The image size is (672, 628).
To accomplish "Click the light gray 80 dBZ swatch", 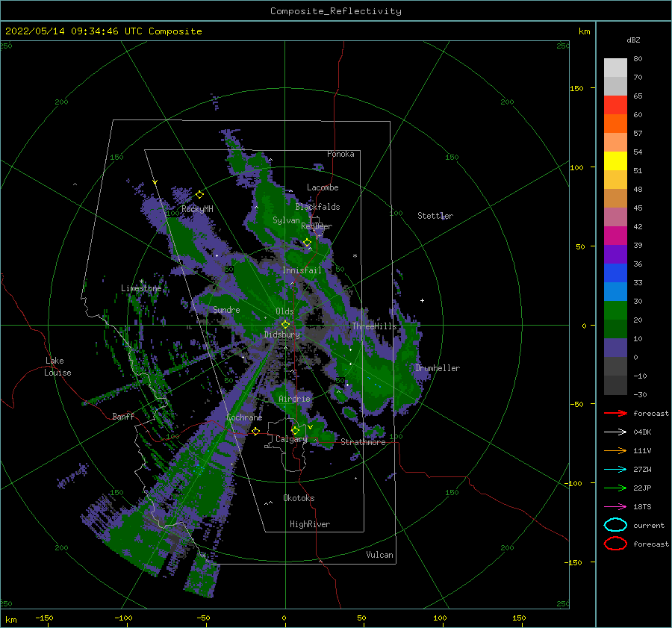I will click(615, 67).
